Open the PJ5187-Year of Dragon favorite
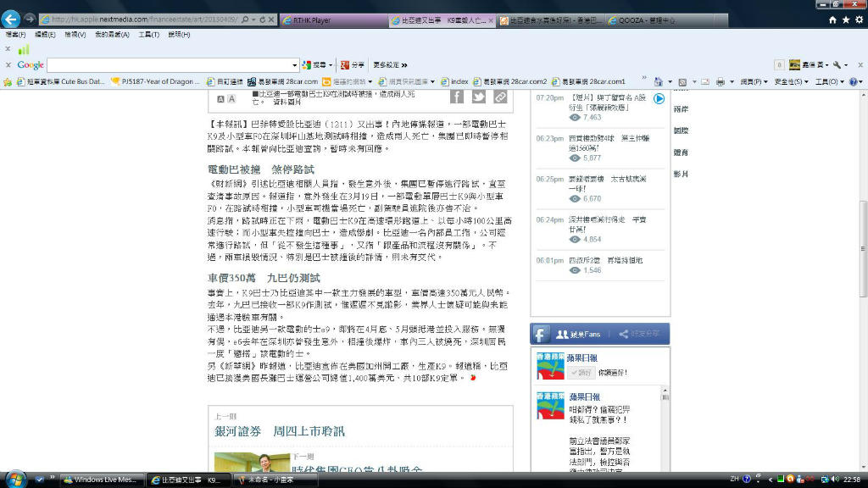Viewport: 868px width, 488px height. coord(156,82)
